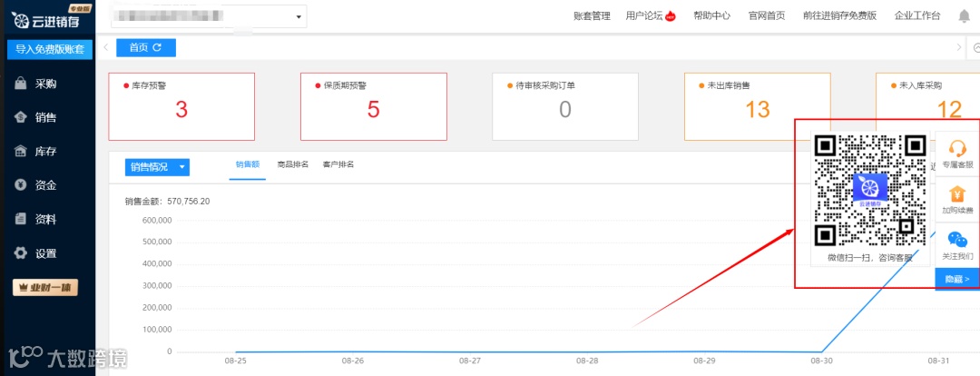Click the customer service QR code
980x376 pixels.
pos(870,190)
